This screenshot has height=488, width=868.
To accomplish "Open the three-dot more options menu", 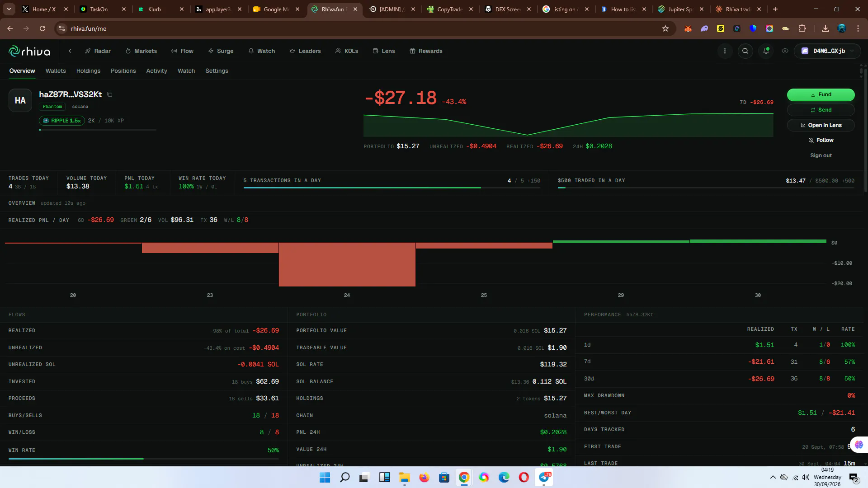I will coord(725,51).
